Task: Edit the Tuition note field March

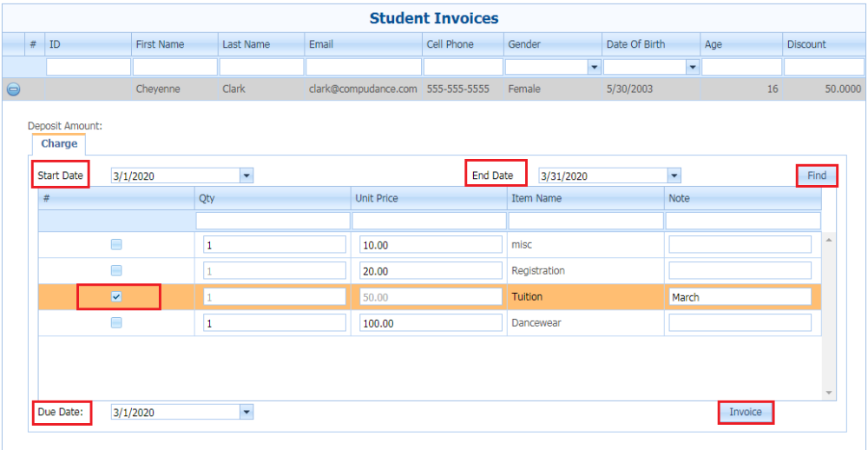Action: (740, 296)
